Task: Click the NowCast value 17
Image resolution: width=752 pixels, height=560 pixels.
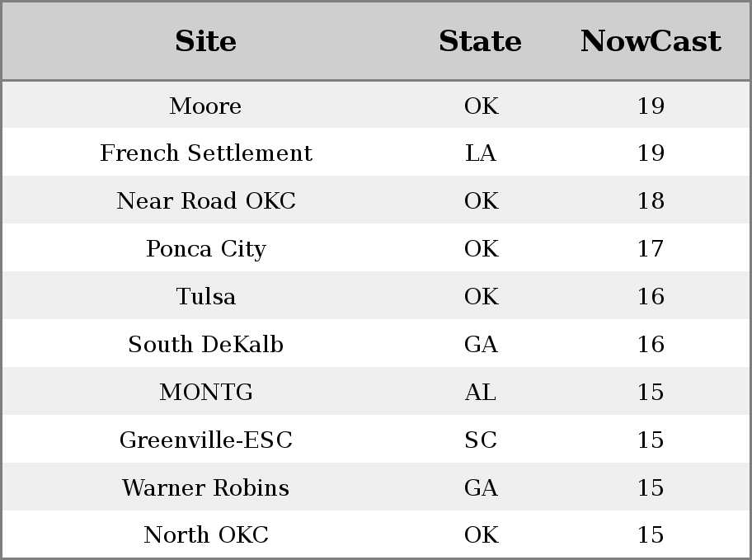Action: coord(651,248)
